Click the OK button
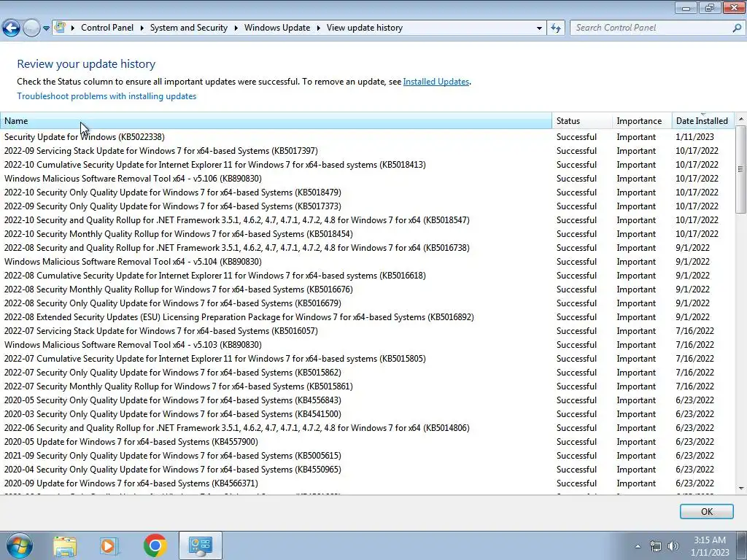This screenshot has width=747, height=560. (706, 511)
